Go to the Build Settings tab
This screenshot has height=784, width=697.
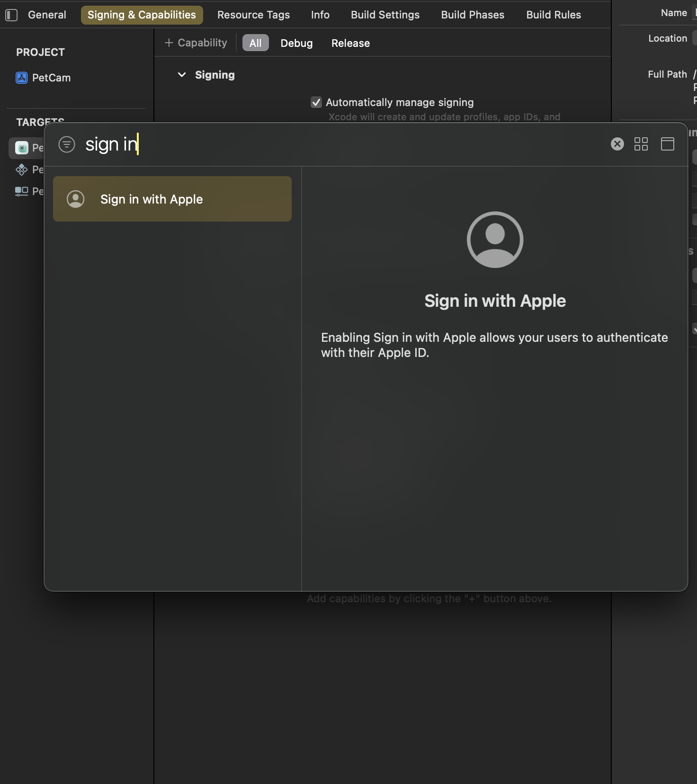click(x=385, y=15)
